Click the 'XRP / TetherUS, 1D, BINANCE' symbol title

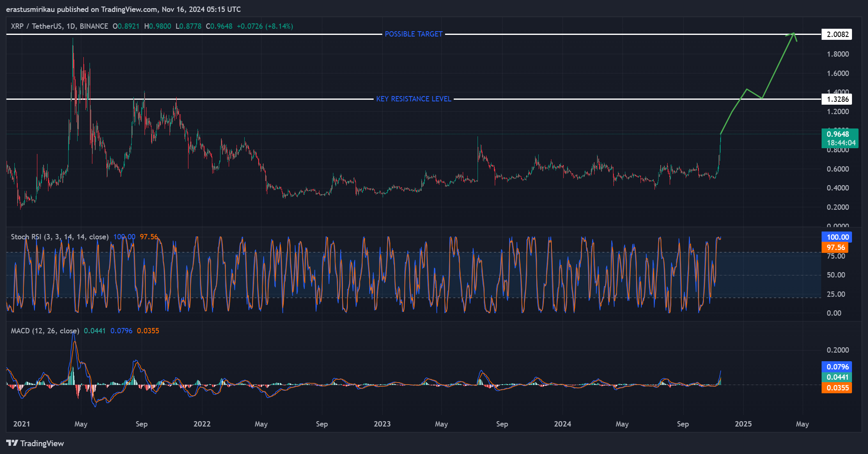pos(60,26)
